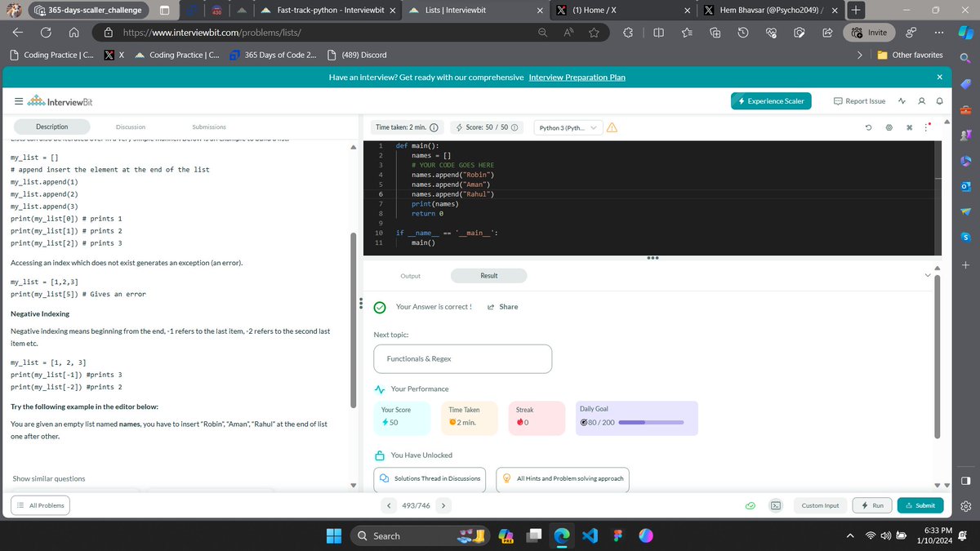The height and width of the screenshot is (551, 980).
Task: Show info about the Score
Action: [x=514, y=127]
